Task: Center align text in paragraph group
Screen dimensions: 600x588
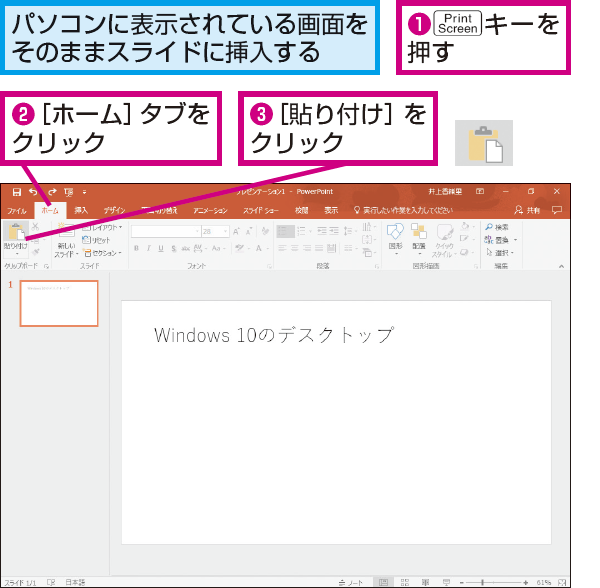Action: click(x=295, y=248)
